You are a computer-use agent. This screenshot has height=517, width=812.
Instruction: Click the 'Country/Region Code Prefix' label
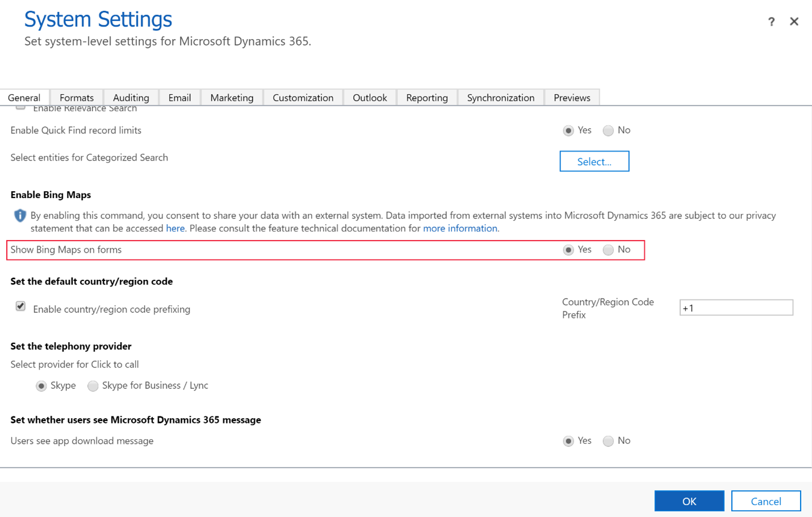pos(608,308)
